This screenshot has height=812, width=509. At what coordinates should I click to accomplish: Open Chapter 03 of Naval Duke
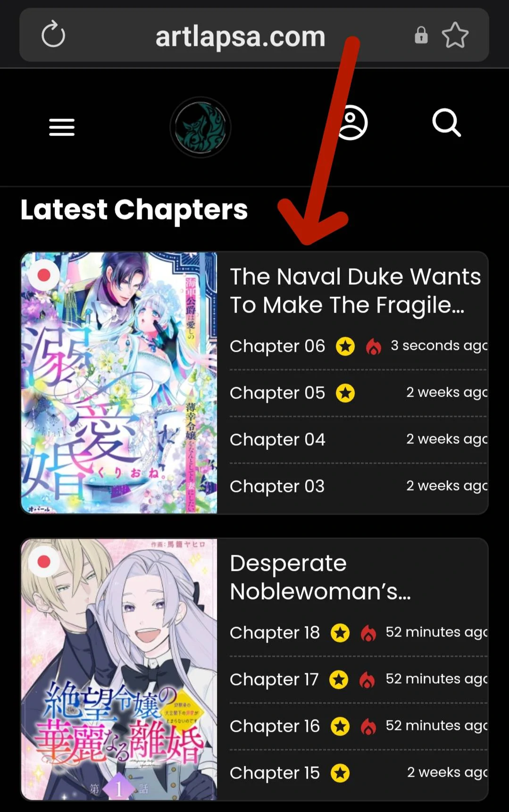[277, 487]
